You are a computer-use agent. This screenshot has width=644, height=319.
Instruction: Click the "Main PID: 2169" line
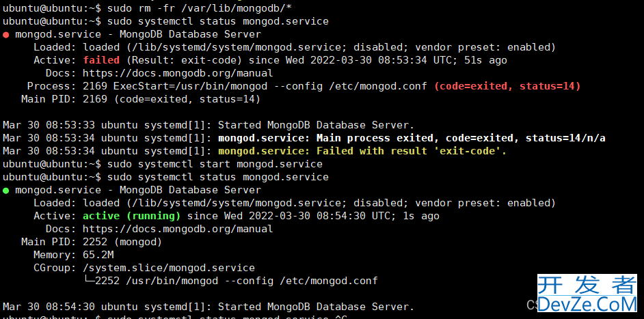pyautogui.click(x=141, y=99)
